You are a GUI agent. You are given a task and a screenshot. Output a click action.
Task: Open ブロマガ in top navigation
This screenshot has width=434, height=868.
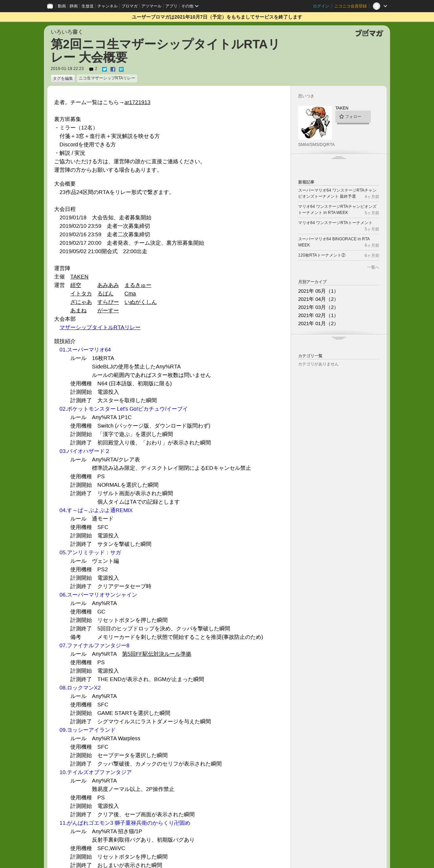coord(129,6)
